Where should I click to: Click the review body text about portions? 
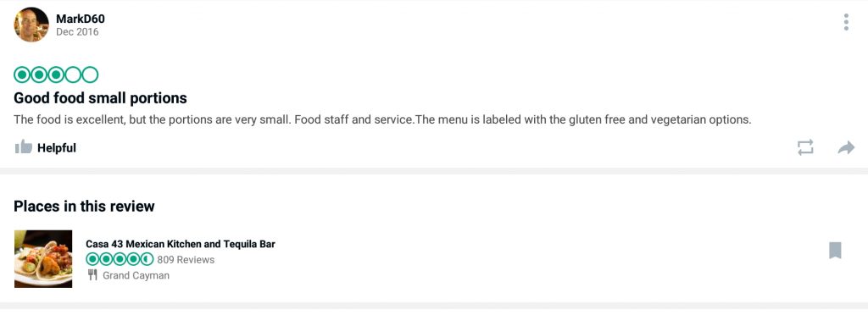[x=382, y=119]
